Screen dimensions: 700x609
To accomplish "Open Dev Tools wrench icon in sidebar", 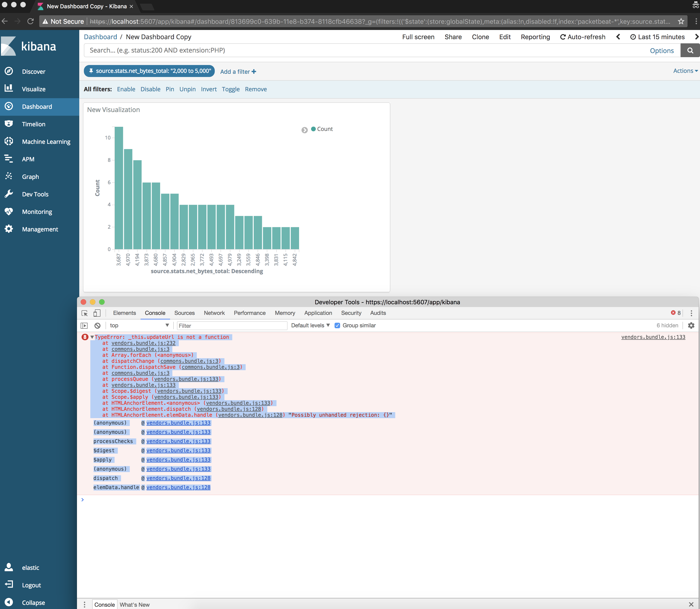I will [x=9, y=194].
